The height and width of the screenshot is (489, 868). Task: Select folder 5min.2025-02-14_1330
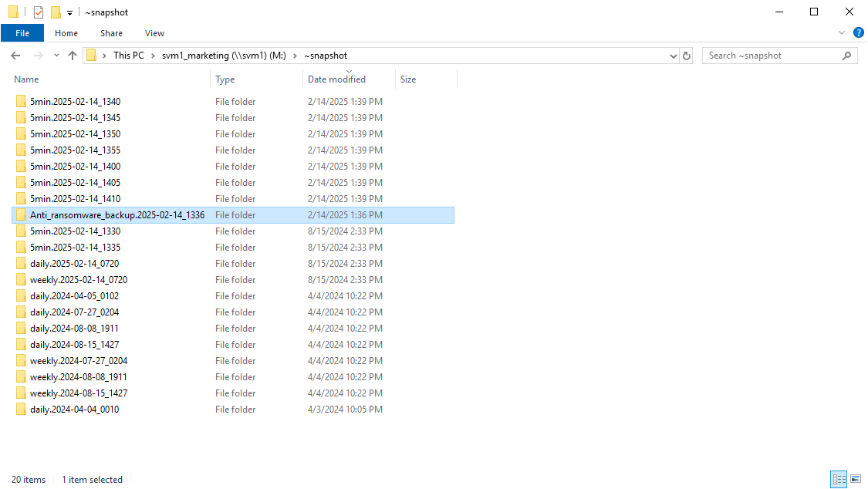76,231
